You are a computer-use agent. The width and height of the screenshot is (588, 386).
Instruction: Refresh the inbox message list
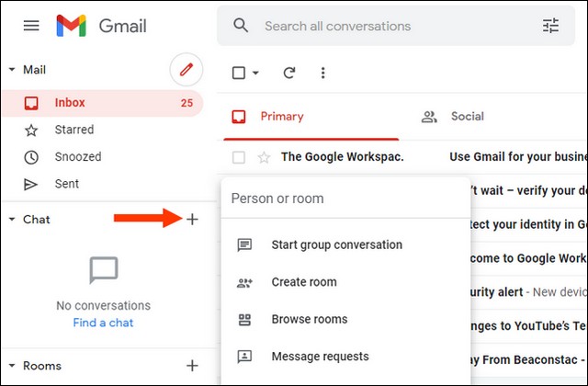pos(289,73)
